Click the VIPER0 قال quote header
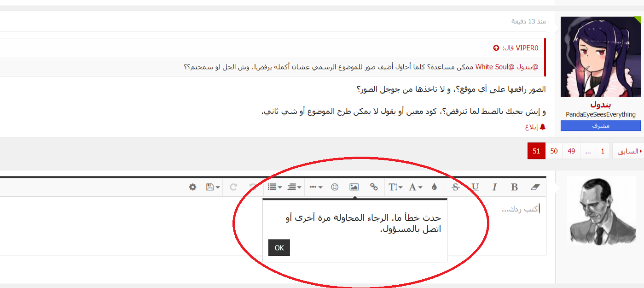This screenshot has width=644, height=288. coord(519,48)
